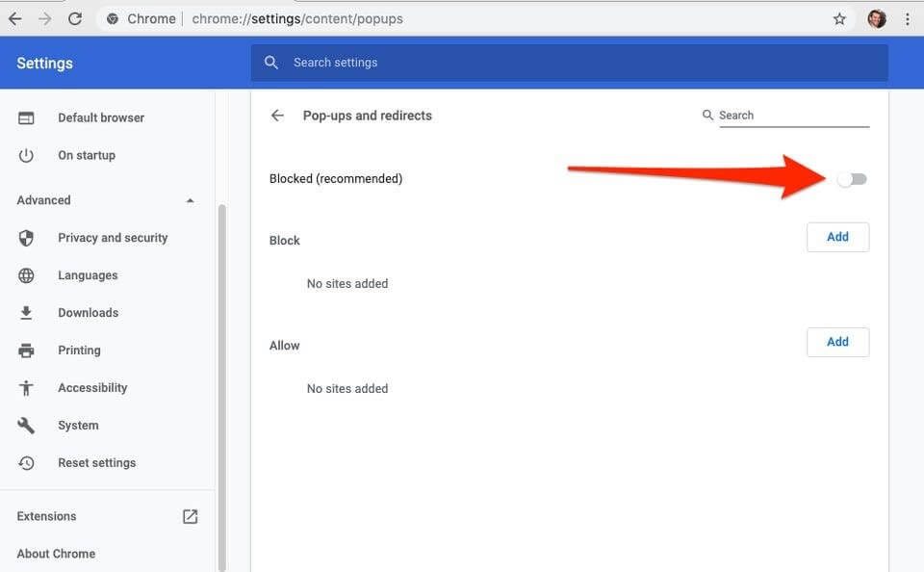Click the pop-ups page Search box
Viewport: 924px width, 572px height.
(x=793, y=116)
